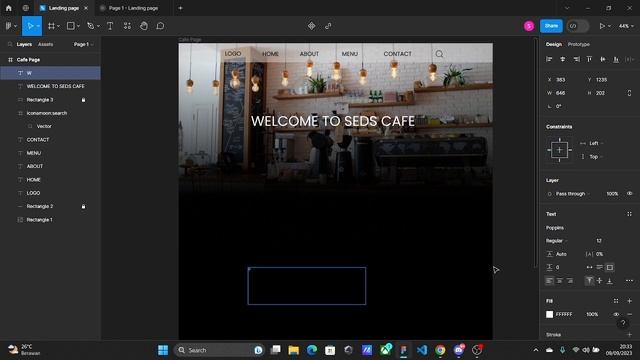This screenshot has height=360, width=640.
Task: Unlock the Rectangle 3 layer
Action: [84, 100]
